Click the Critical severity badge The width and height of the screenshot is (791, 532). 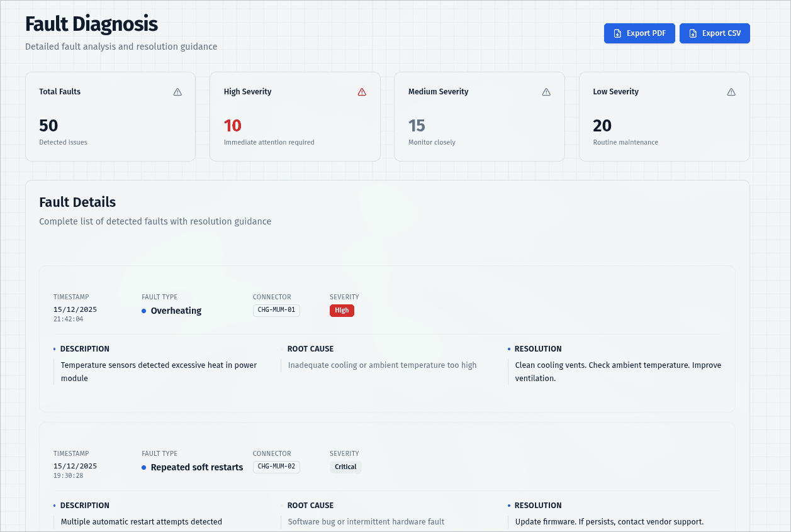tap(345, 467)
